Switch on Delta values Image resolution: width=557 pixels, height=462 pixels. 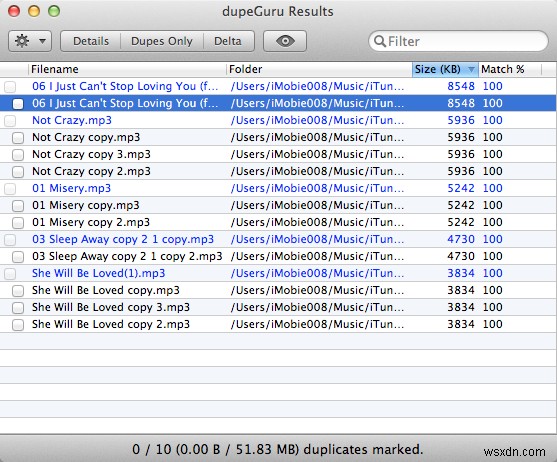228,41
